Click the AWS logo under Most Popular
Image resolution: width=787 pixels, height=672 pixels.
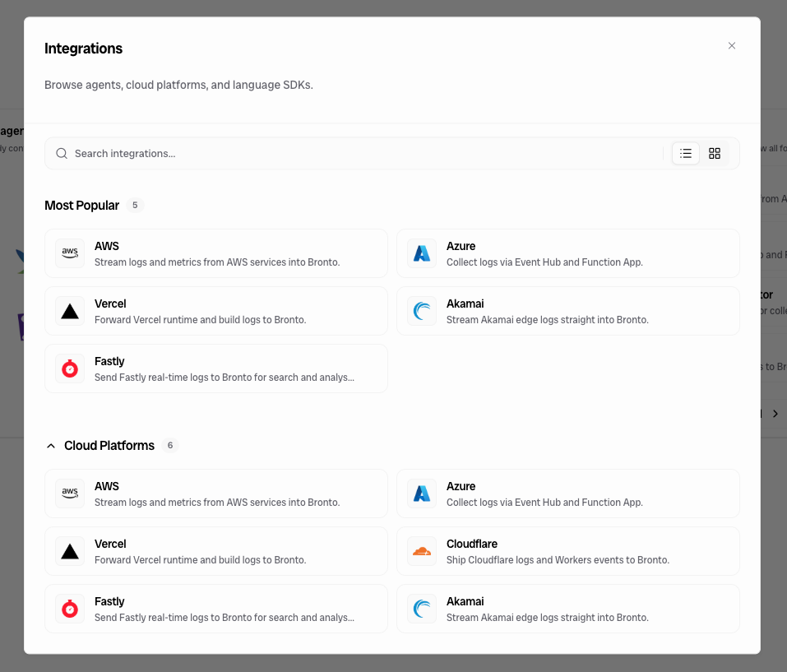tap(70, 253)
